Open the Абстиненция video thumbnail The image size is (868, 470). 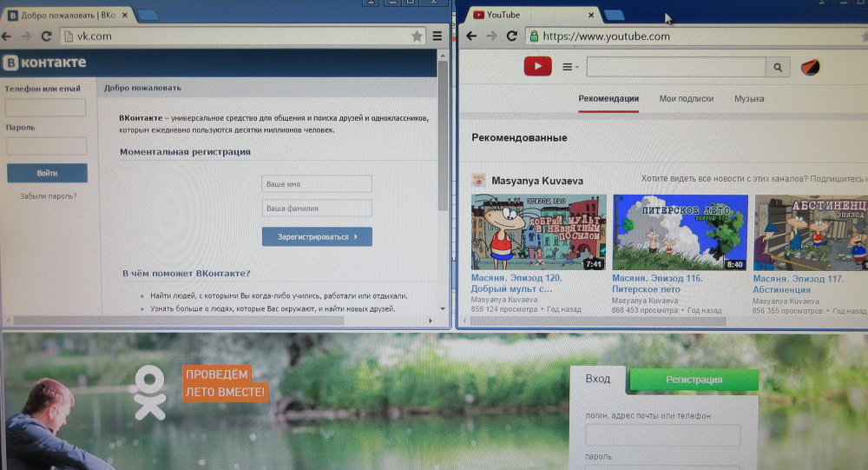click(x=811, y=233)
